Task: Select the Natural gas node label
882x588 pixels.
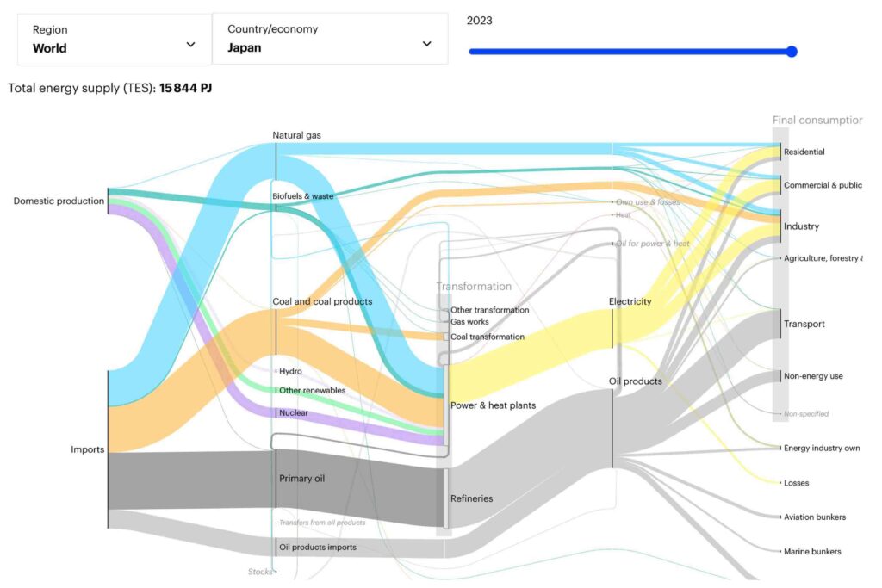Action: click(x=297, y=135)
